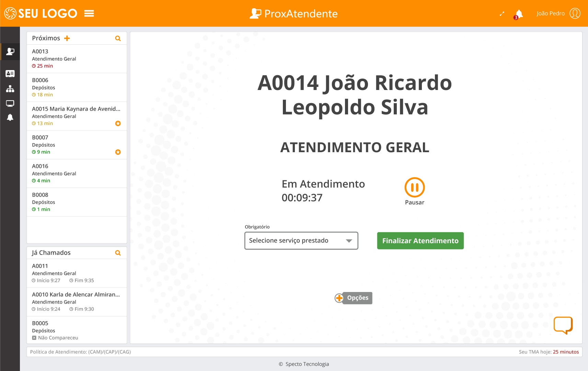
Task: Select ticket A0013 in Próximos
Action: [x=77, y=59]
